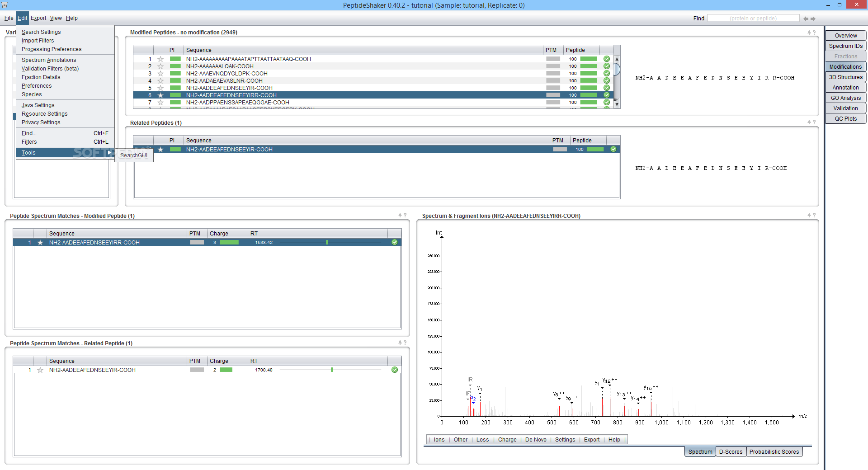Screen dimensions: 868x470
Task: Sort Modified Peptides by Sequence column header
Action: click(x=363, y=50)
